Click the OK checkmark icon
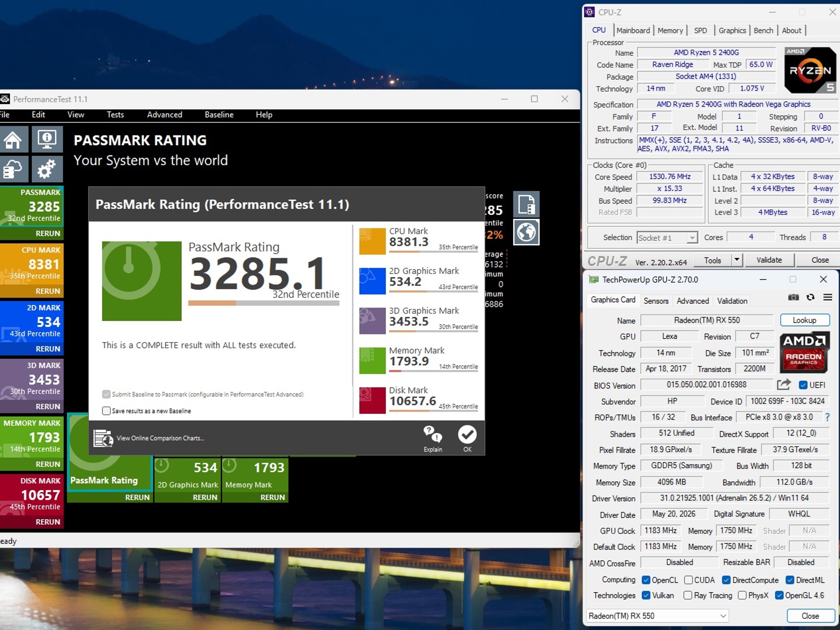840x630 pixels. (467, 434)
